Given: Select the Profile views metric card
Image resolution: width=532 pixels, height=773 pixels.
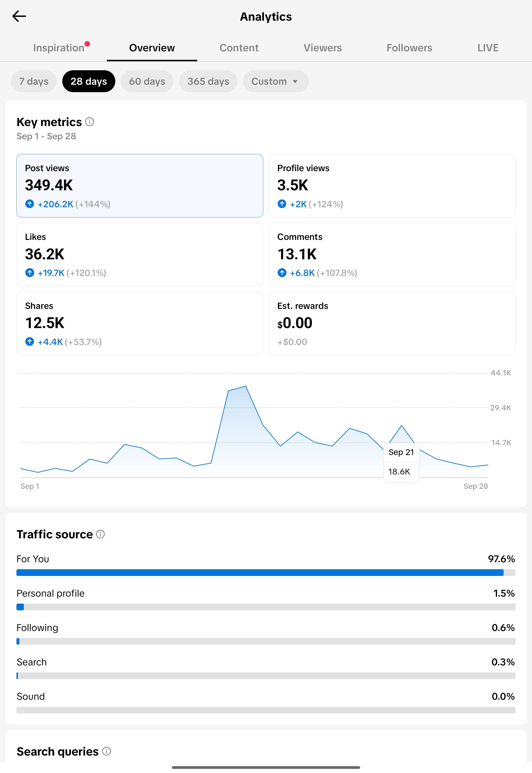Looking at the screenshot, I should tap(392, 186).
